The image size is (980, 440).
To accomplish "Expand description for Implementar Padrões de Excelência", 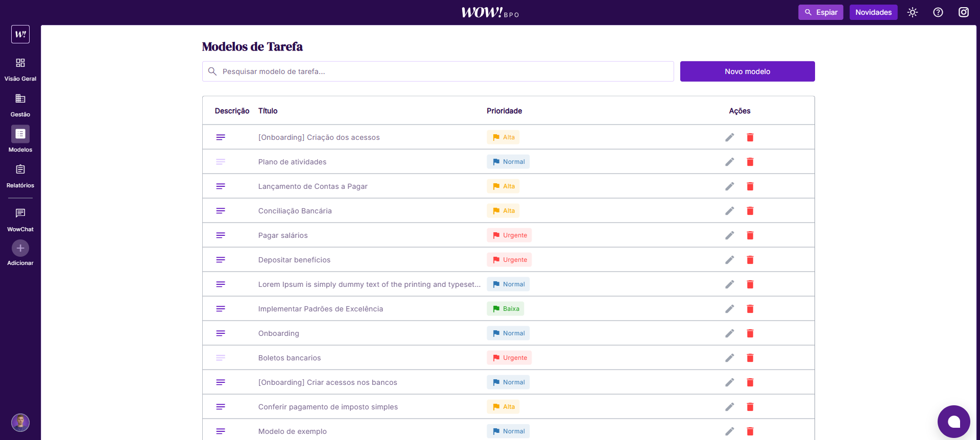I will (x=221, y=309).
